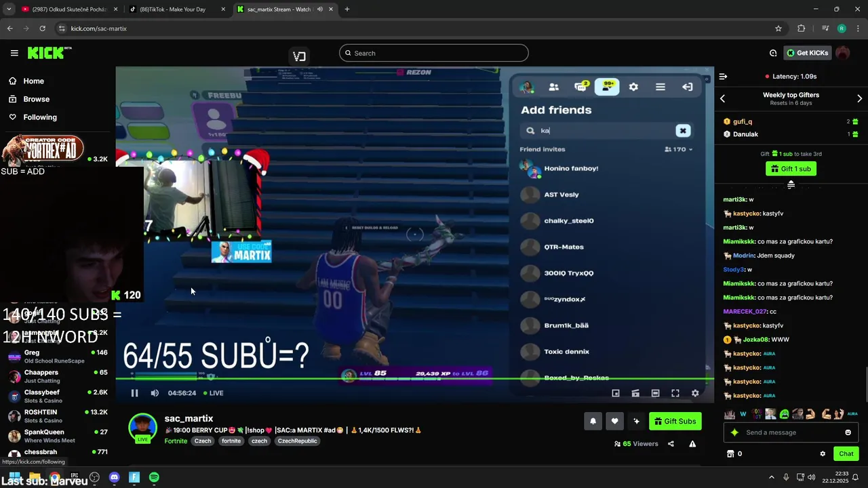Focus the Kick search field
This screenshot has width=868, height=488.
point(434,53)
